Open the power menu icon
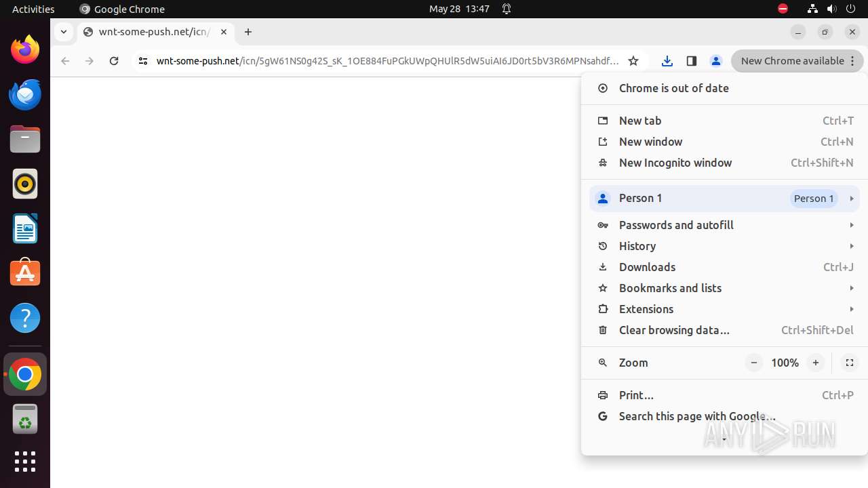The image size is (868, 488). coord(851,9)
